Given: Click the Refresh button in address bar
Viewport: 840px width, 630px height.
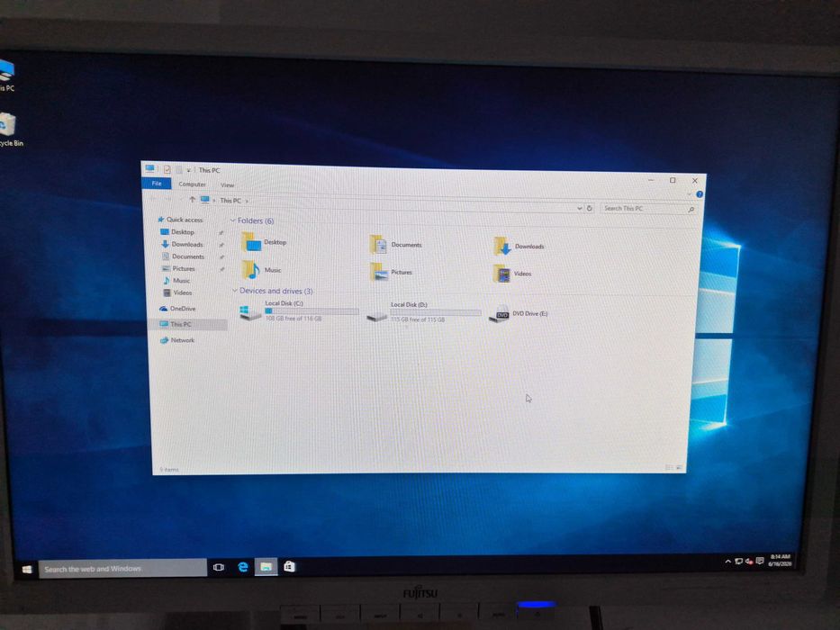Looking at the screenshot, I should click(x=590, y=208).
